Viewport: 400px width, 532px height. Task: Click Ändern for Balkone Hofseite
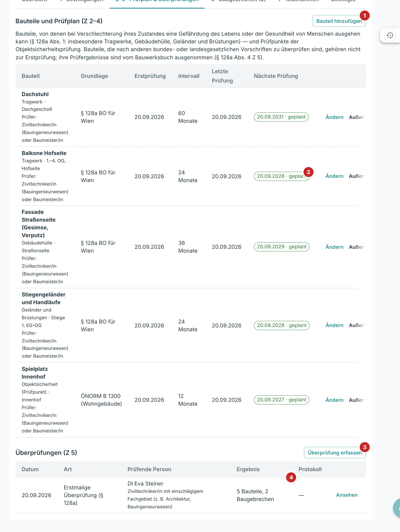(x=334, y=176)
